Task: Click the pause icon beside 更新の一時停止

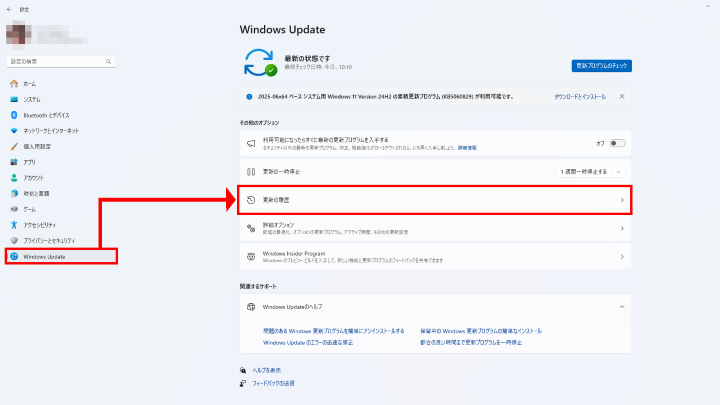Action: (x=251, y=172)
